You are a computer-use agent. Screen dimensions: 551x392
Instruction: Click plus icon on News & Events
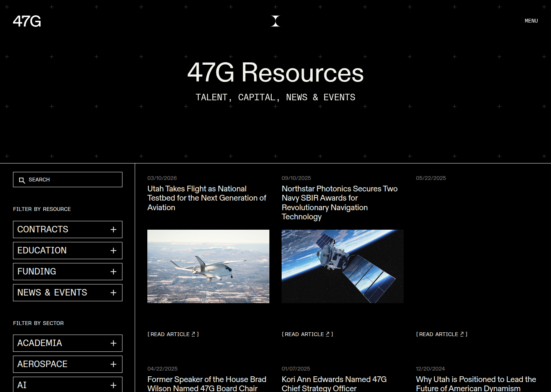tap(113, 292)
